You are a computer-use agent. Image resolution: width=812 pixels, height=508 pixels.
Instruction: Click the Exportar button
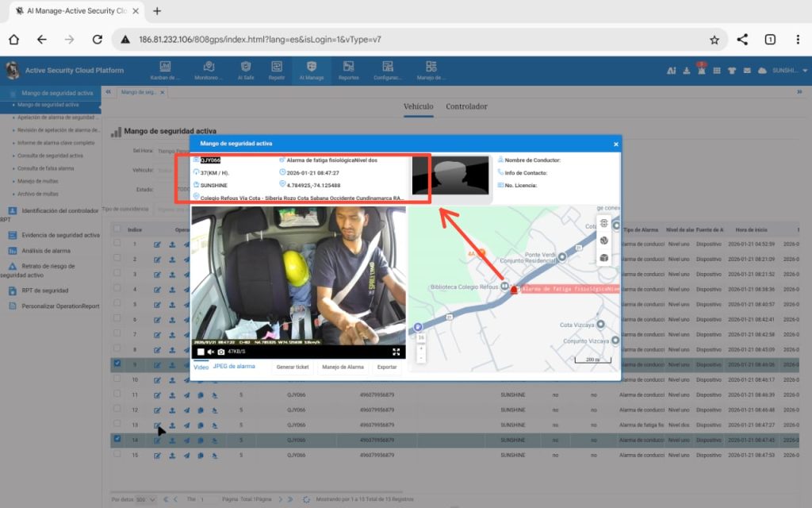point(387,368)
